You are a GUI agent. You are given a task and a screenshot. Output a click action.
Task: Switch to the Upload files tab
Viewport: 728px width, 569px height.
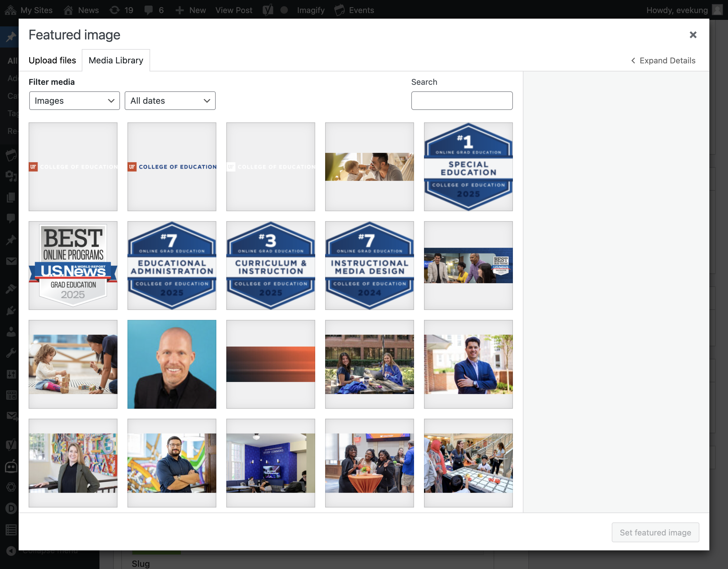(x=52, y=60)
